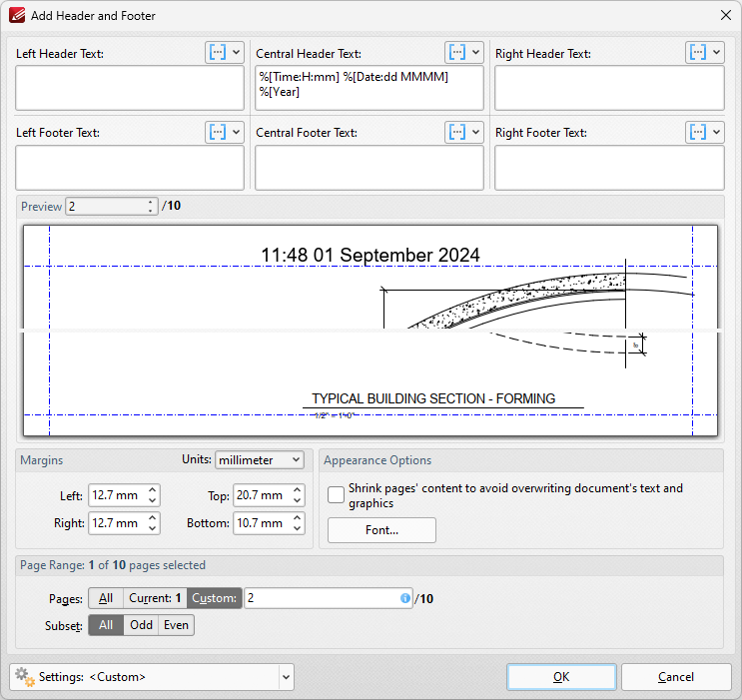
Task: Choose All pages in Page Range
Action: (x=106, y=598)
